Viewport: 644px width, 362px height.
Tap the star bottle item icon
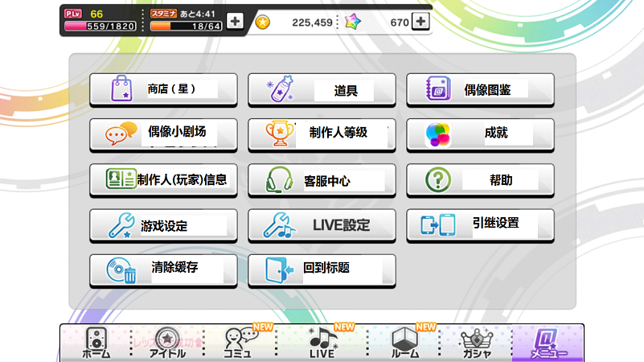pos(280,88)
